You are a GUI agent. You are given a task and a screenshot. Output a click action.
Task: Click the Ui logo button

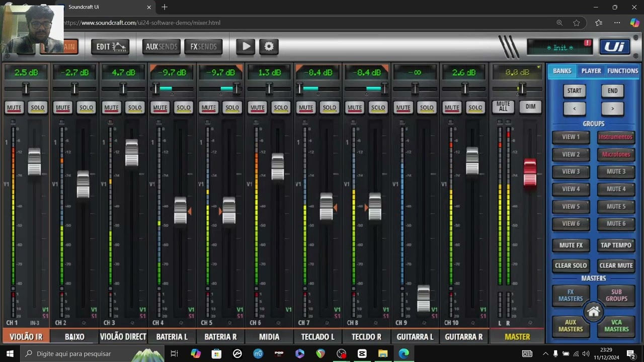(x=614, y=47)
